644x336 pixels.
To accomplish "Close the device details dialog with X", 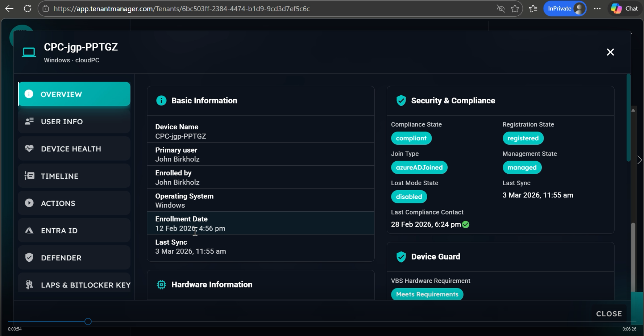I will [610, 52].
